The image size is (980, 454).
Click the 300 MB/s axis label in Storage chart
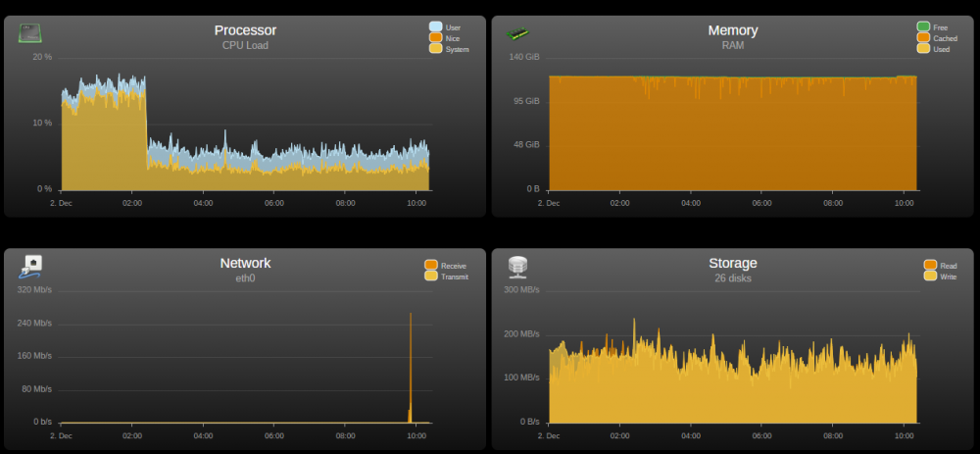pyautogui.click(x=521, y=289)
